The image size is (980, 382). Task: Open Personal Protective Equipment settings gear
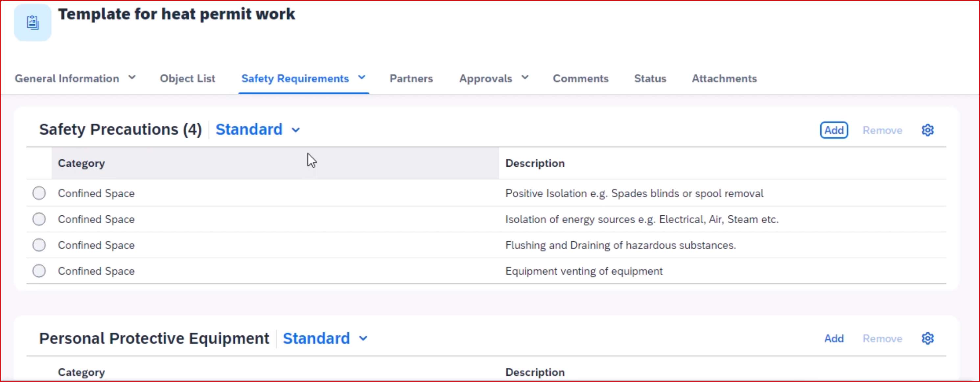927,338
